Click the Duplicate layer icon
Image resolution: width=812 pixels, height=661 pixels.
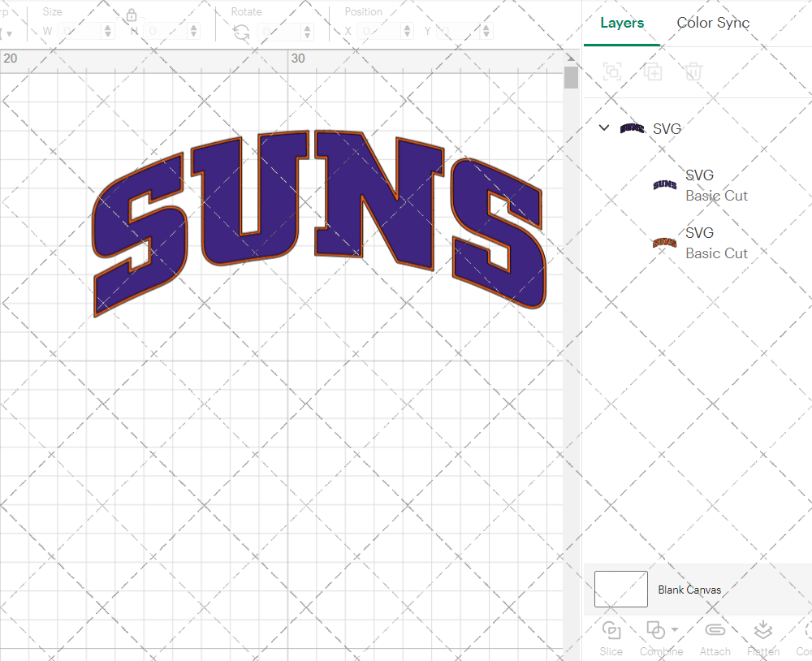(x=653, y=71)
